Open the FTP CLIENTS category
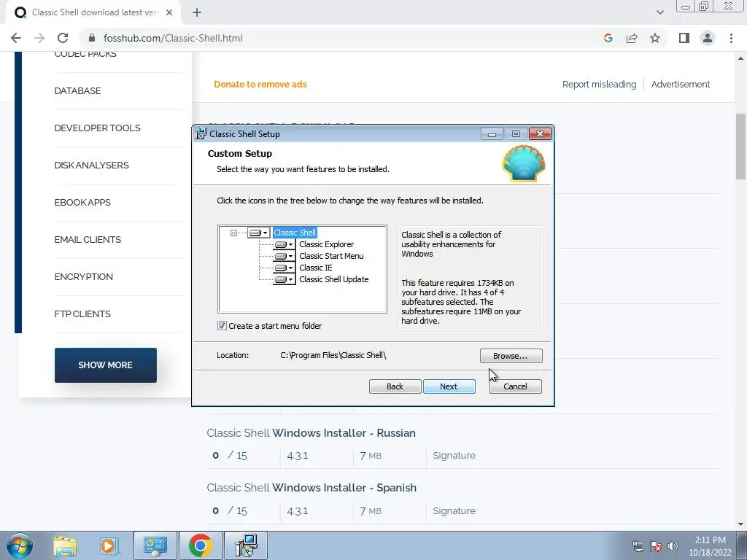Viewport: 747px width, 560px height. coord(82,314)
